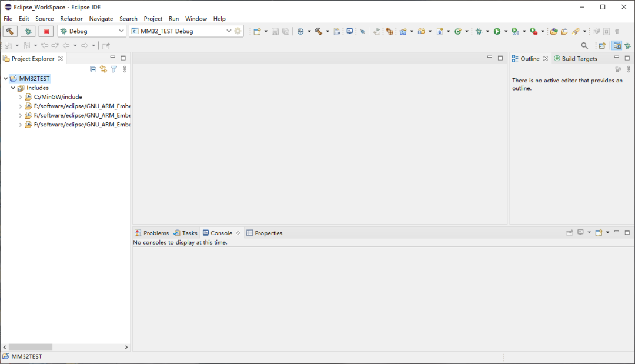The height and width of the screenshot is (364, 635).
Task: Click the Save disk icon
Action: pyautogui.click(x=275, y=32)
